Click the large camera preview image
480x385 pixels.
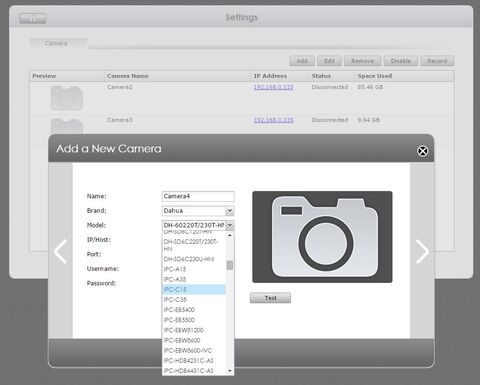point(322,237)
